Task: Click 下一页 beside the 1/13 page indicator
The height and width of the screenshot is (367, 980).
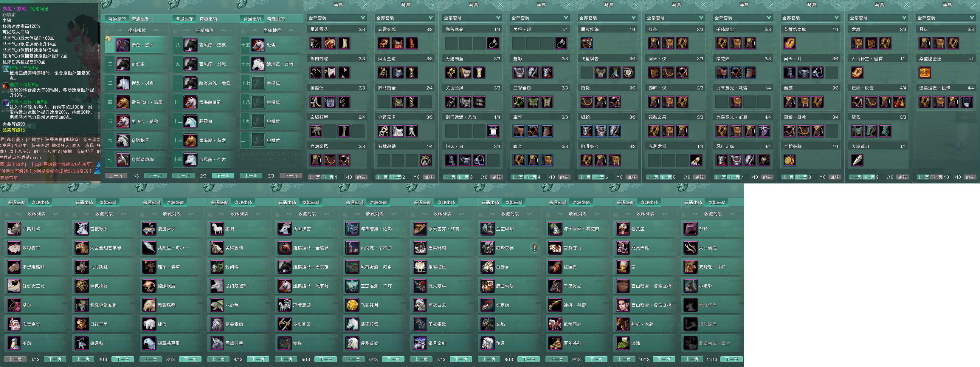Action: 55,359
